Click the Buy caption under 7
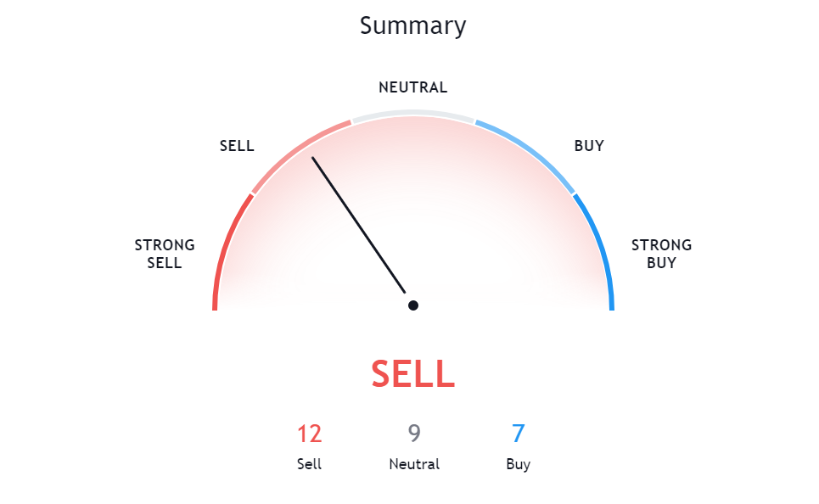Screen dimensions: 819x504 click(x=519, y=464)
